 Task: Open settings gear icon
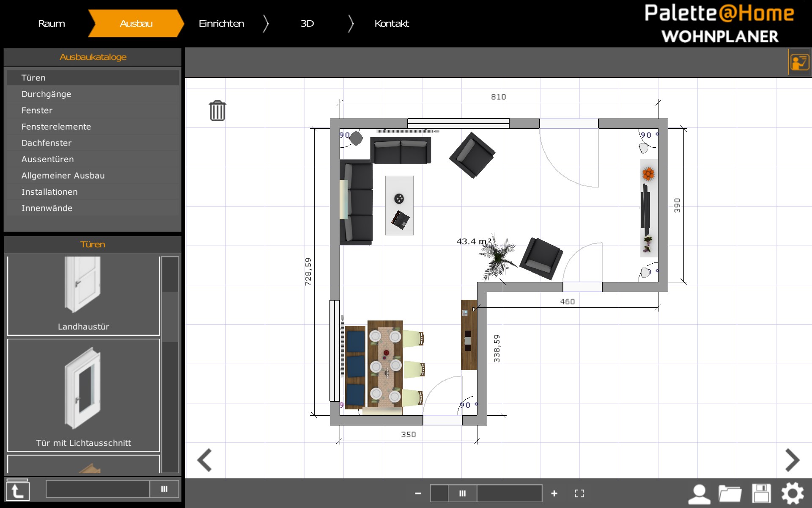[792, 494]
